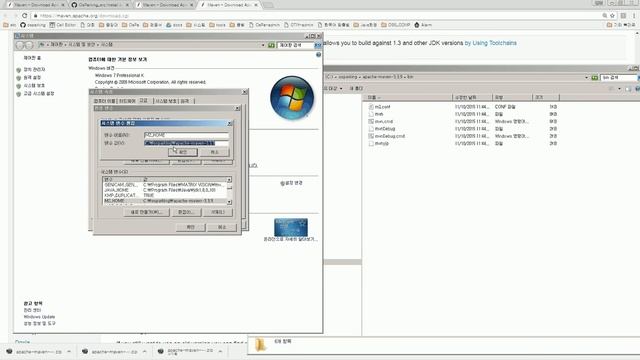Viewport: 640px width, 360px height.
Task: Open the Cell Editor bookmark
Action: [x=63, y=25]
